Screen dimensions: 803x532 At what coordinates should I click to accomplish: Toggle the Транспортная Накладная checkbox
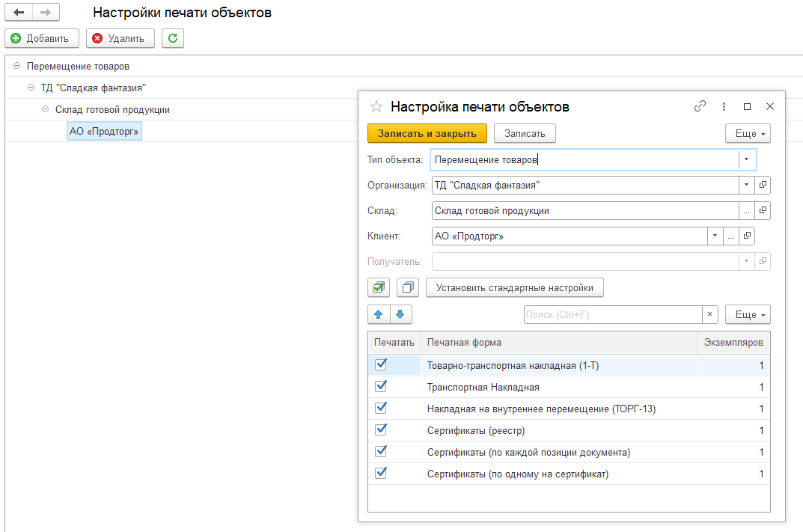tap(381, 386)
